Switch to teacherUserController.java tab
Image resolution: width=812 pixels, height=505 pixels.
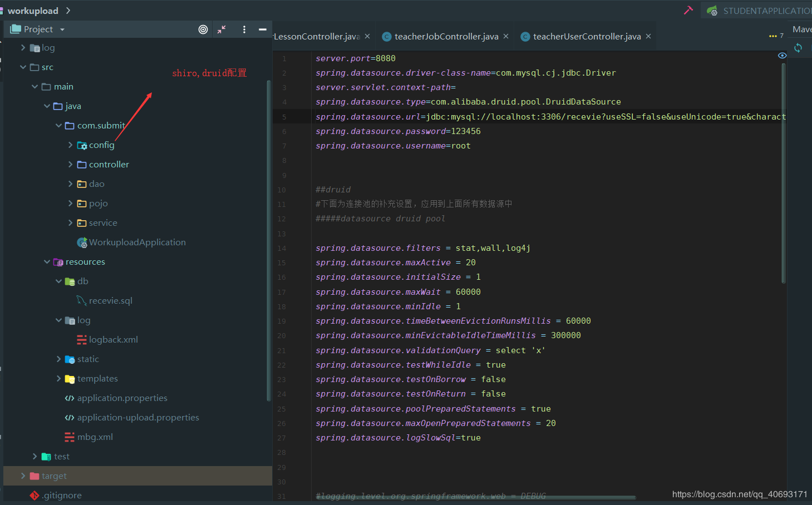(x=581, y=37)
